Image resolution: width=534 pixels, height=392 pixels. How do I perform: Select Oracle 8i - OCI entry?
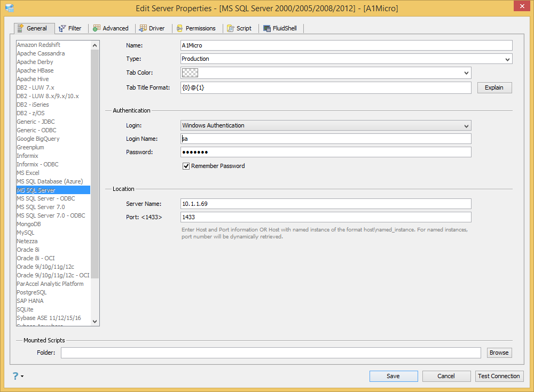[36, 258]
